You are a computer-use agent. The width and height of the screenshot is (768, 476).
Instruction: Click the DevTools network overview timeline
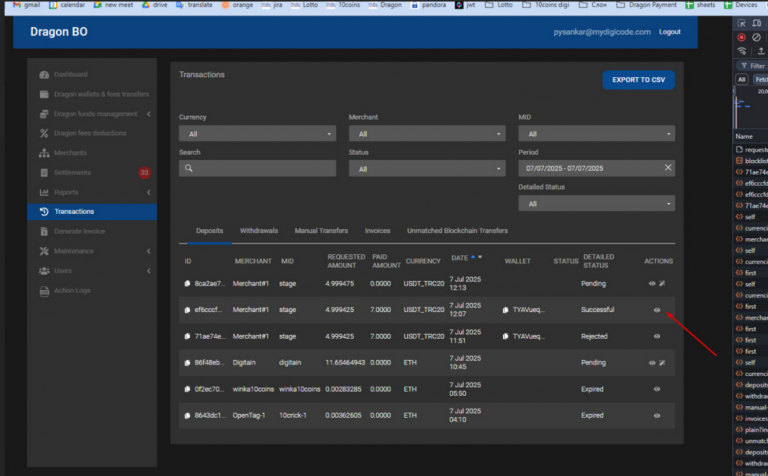(x=751, y=107)
